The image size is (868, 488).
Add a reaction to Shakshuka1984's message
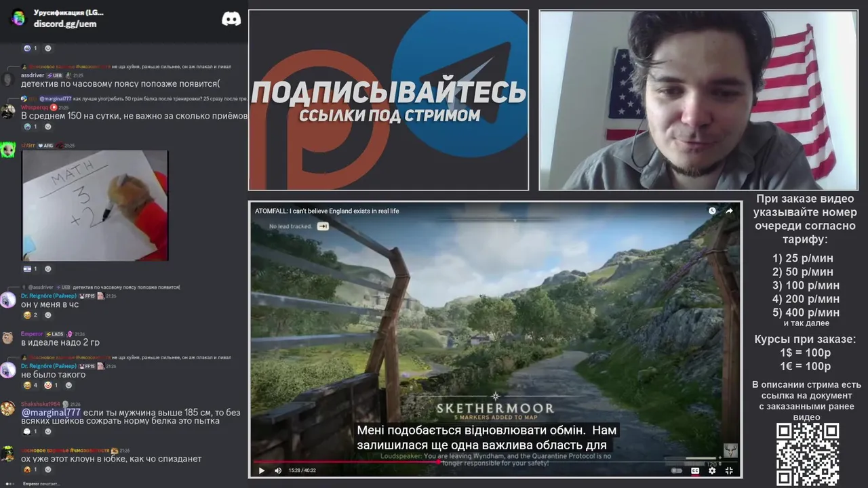coord(47,431)
